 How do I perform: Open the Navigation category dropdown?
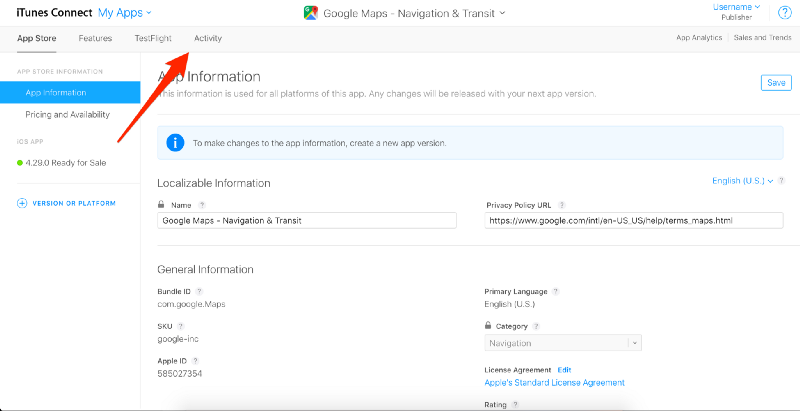click(x=563, y=343)
